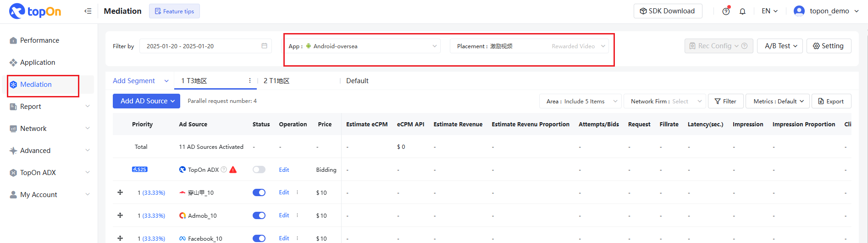Turn off the Admob_10 status switch
The image size is (868, 243).
(259, 215)
